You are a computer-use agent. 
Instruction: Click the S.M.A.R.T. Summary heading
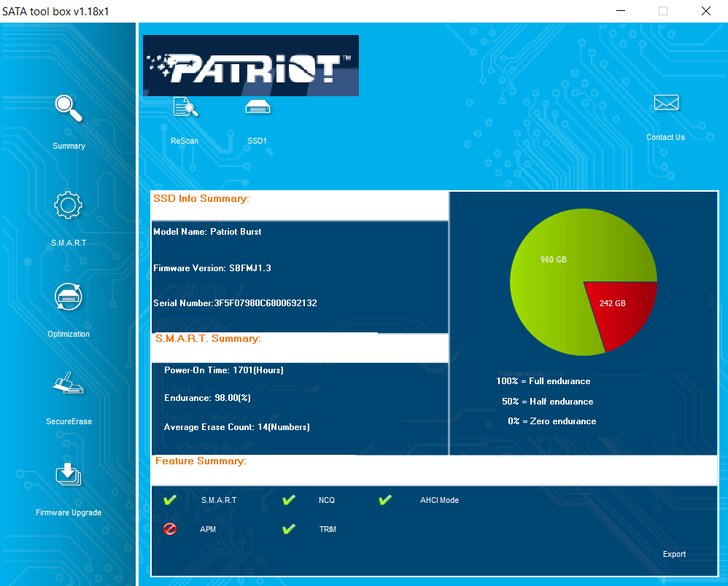[x=208, y=339]
